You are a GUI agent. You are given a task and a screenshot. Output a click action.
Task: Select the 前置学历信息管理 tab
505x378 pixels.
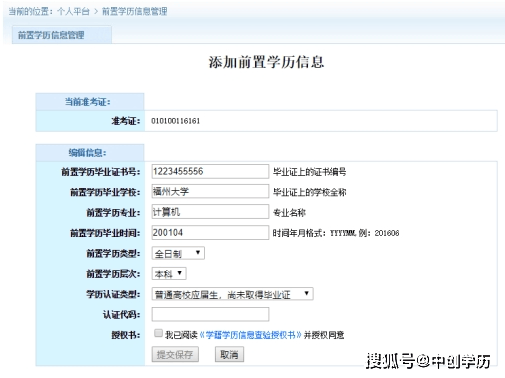(62, 35)
